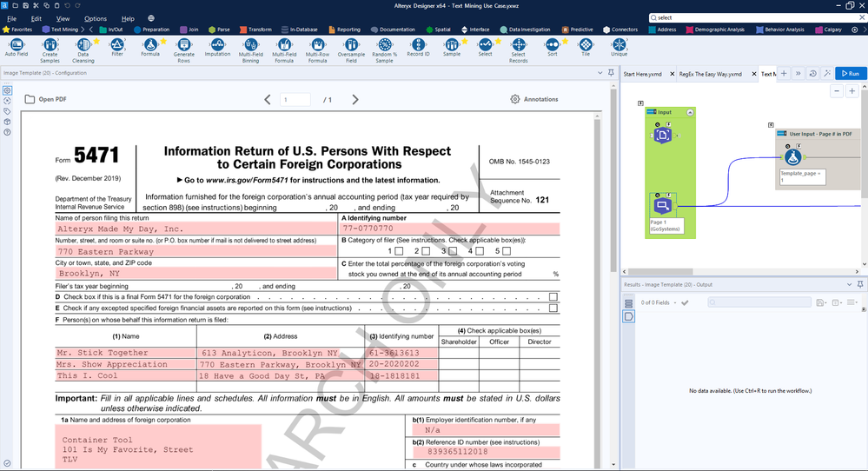Click the Cut scissors icon
This screenshot has width=868, height=471.
point(36,5)
